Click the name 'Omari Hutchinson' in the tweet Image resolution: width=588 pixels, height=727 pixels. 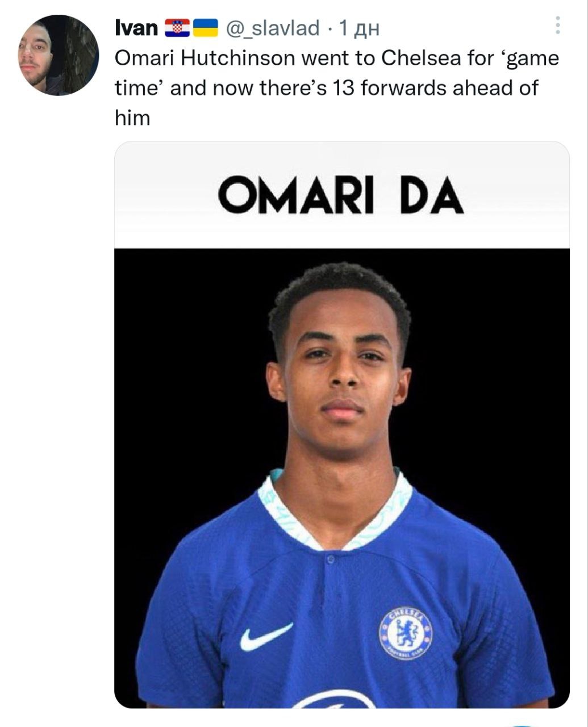206,58
